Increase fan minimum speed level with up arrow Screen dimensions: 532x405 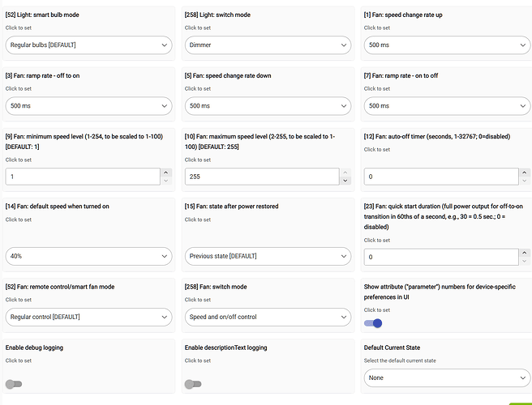[166, 173]
